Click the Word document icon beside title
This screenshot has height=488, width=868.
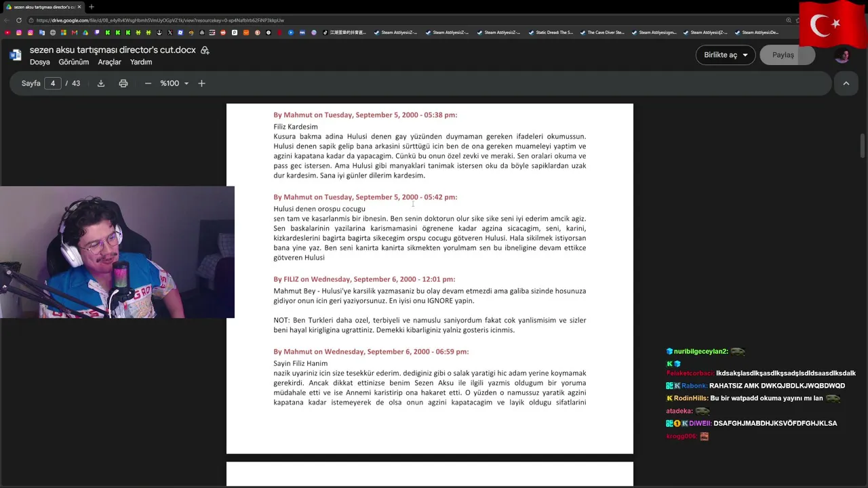pos(16,56)
